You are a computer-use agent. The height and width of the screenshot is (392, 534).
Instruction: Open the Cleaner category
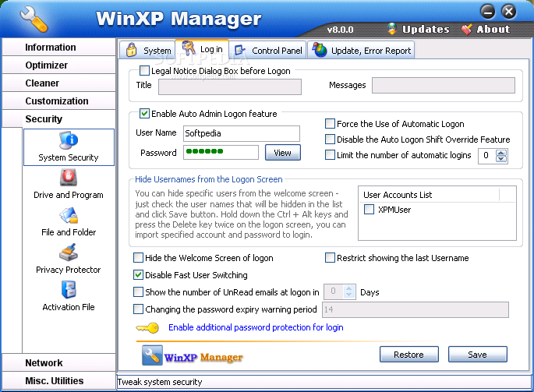(x=58, y=83)
